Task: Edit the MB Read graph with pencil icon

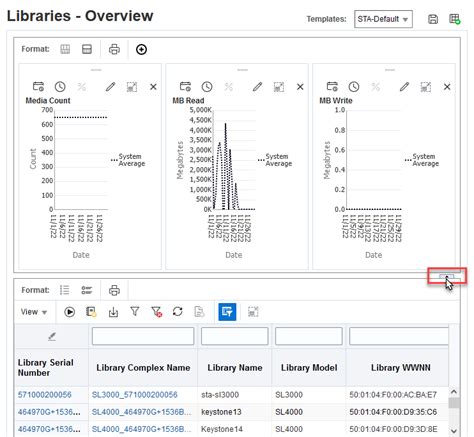Action: coord(257,87)
